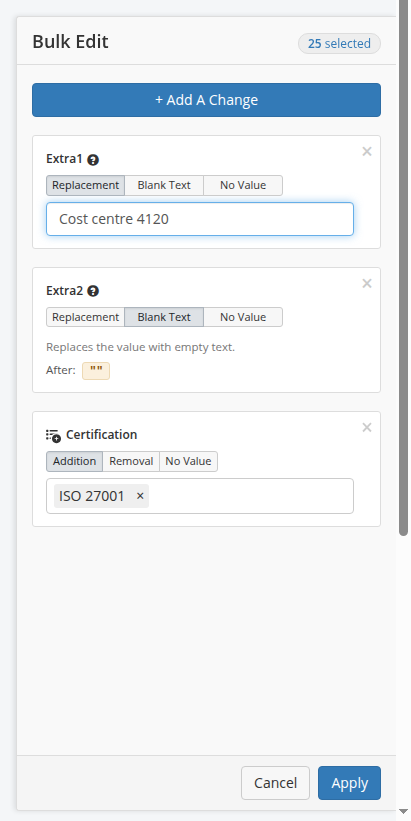
Task: Click the Certification list-add icon
Action: point(53,436)
